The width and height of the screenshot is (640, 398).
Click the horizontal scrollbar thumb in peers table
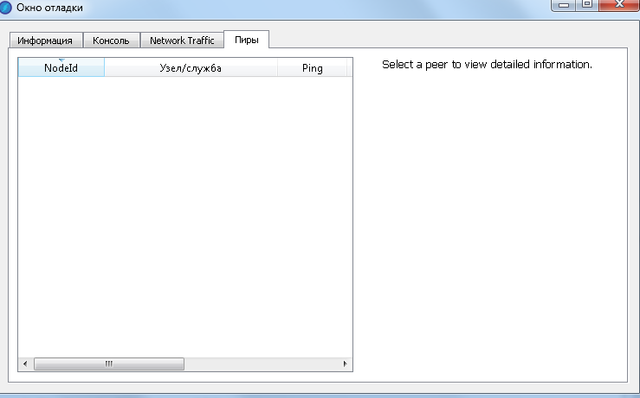point(109,364)
